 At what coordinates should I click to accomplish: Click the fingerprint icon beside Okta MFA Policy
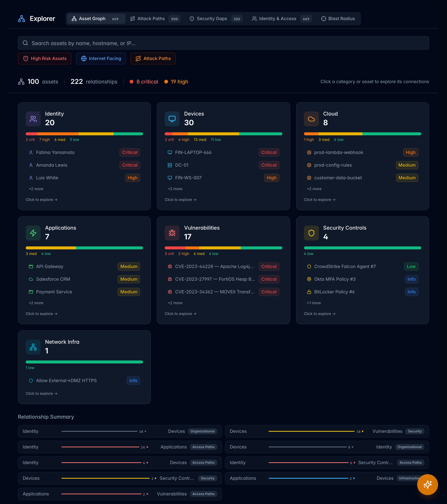[x=309, y=279]
